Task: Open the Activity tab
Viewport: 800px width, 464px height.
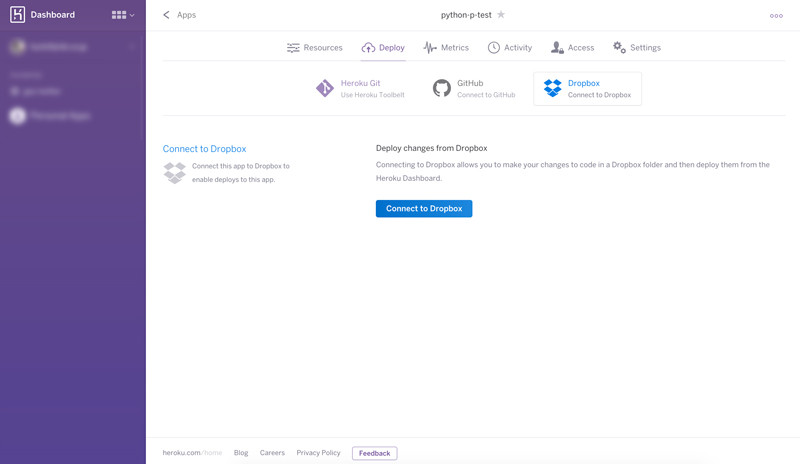Action: pyautogui.click(x=510, y=47)
